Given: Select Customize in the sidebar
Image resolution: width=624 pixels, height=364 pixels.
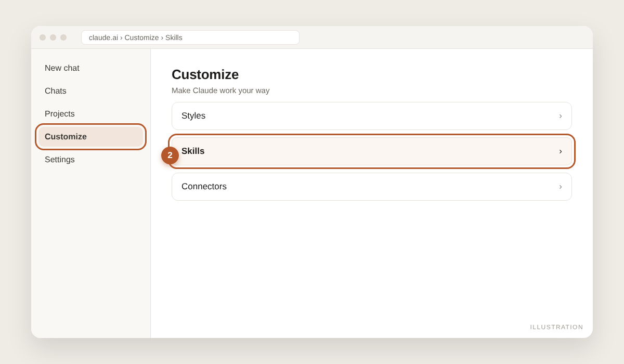Looking at the screenshot, I should tap(90, 137).
